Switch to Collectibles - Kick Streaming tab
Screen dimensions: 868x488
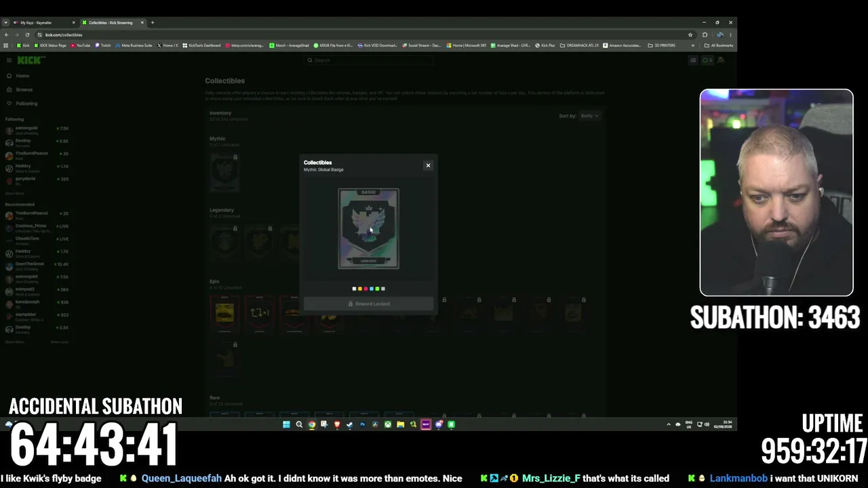pos(113,22)
